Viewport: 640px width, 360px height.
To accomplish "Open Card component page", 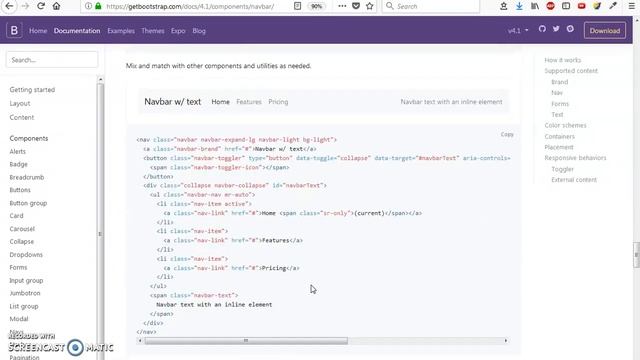I will pyautogui.click(x=16, y=216).
